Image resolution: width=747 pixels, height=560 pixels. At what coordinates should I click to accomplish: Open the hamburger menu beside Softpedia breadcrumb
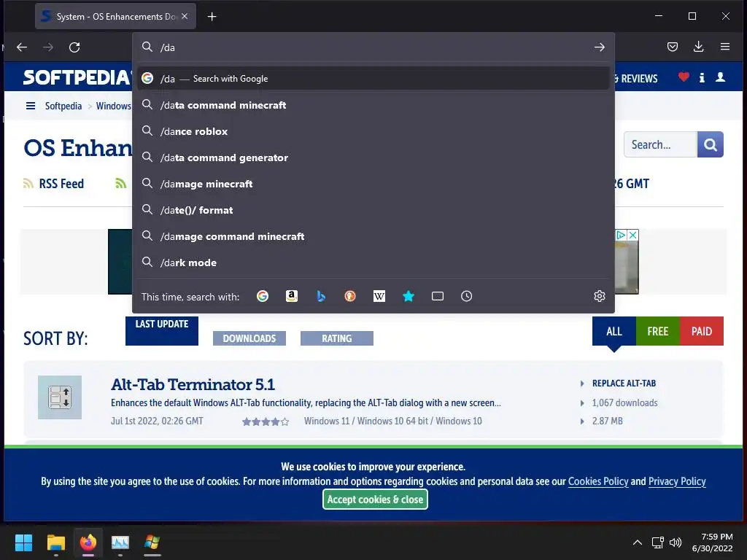pyautogui.click(x=31, y=106)
